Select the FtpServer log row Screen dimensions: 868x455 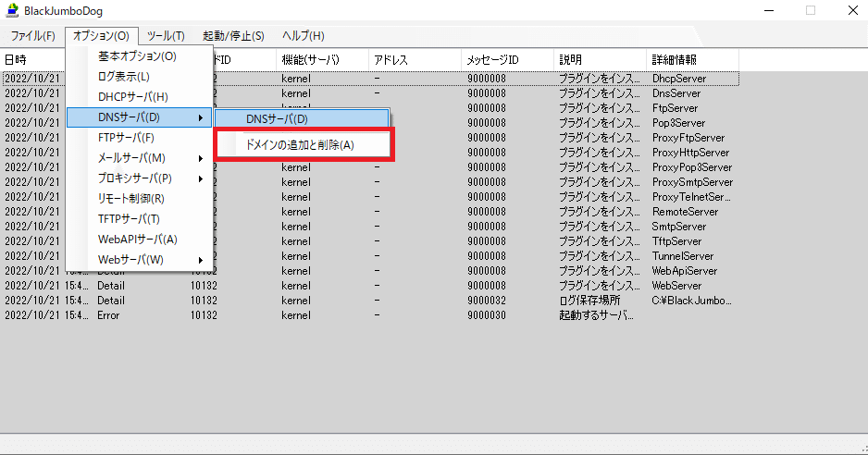[370, 108]
